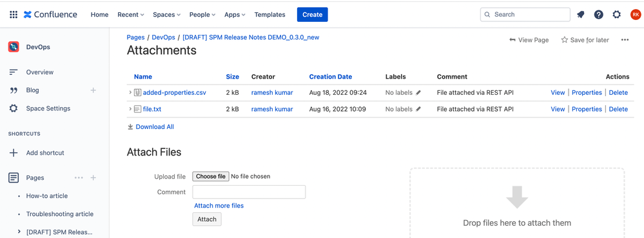Viewport: 644px width, 238px height.
Task: Click the RK user avatar
Action: (636, 14)
